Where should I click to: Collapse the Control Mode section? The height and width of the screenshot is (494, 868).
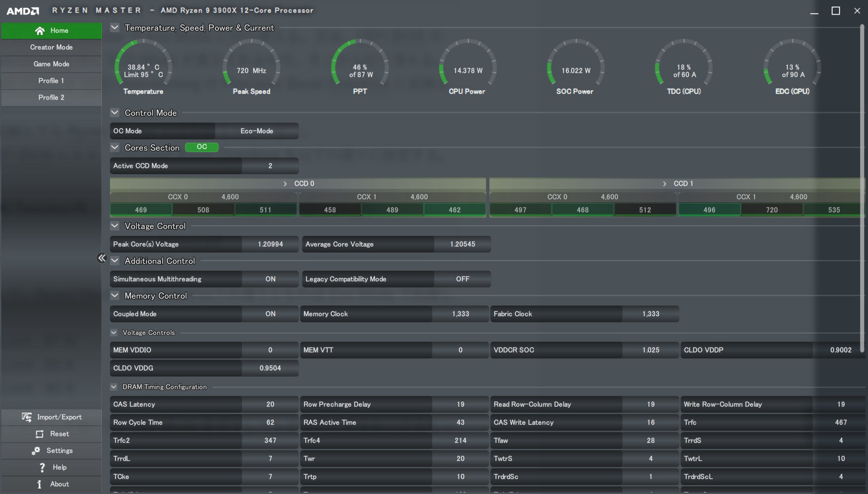tap(115, 113)
